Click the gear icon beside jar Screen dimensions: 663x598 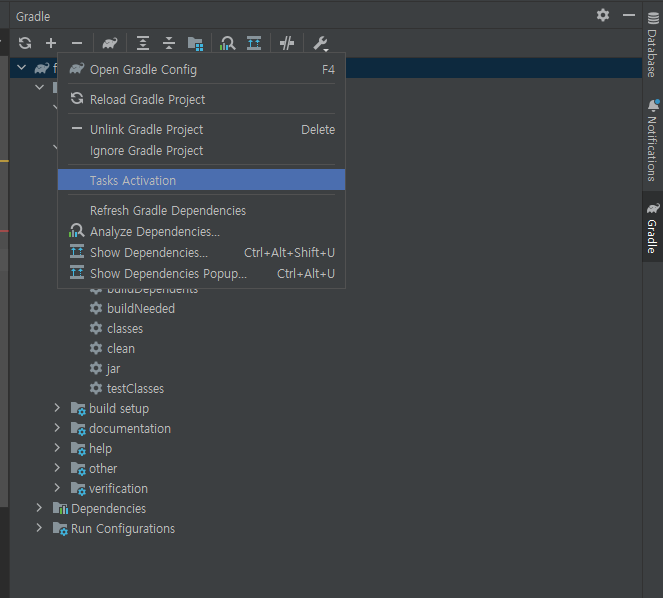tap(96, 368)
